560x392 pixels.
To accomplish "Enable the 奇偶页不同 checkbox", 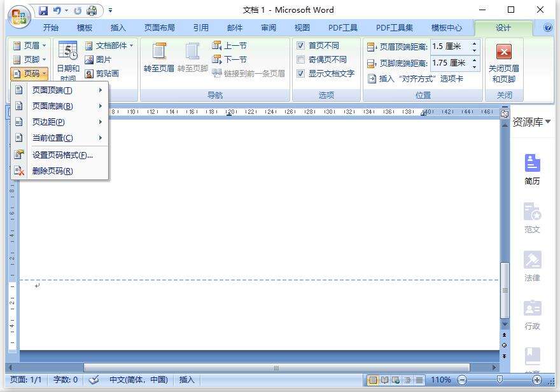I will click(301, 59).
